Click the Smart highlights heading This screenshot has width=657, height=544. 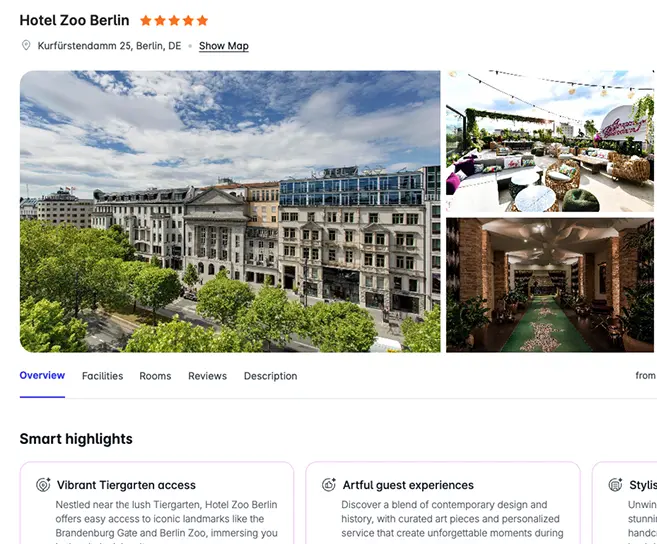76,439
